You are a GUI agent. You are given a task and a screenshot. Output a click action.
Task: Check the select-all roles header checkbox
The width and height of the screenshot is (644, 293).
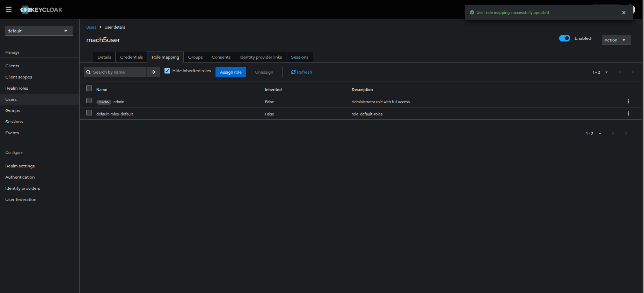click(x=89, y=89)
